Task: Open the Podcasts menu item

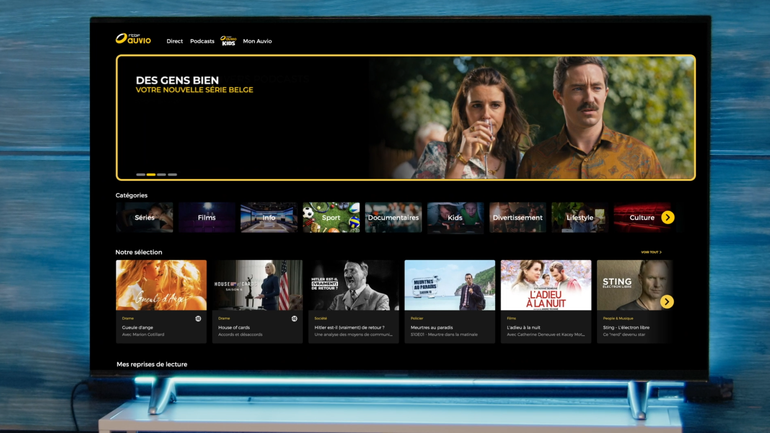Action: (x=202, y=41)
